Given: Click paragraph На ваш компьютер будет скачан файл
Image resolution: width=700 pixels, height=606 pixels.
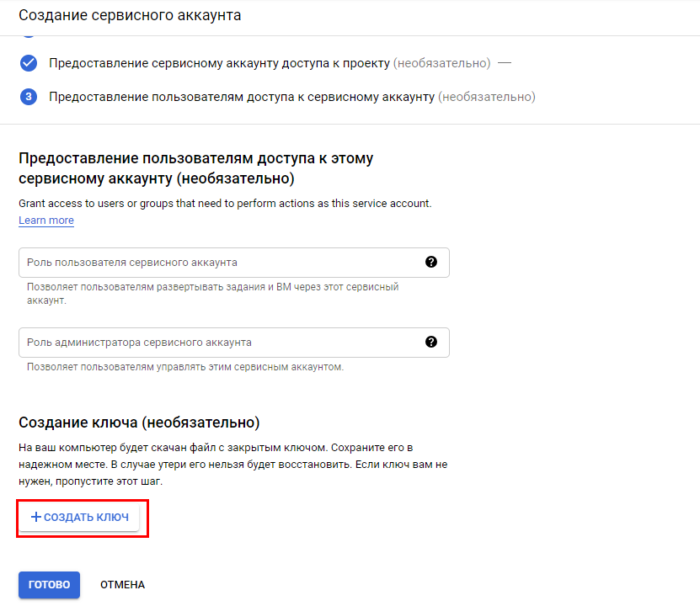Looking at the screenshot, I should pos(233,465).
